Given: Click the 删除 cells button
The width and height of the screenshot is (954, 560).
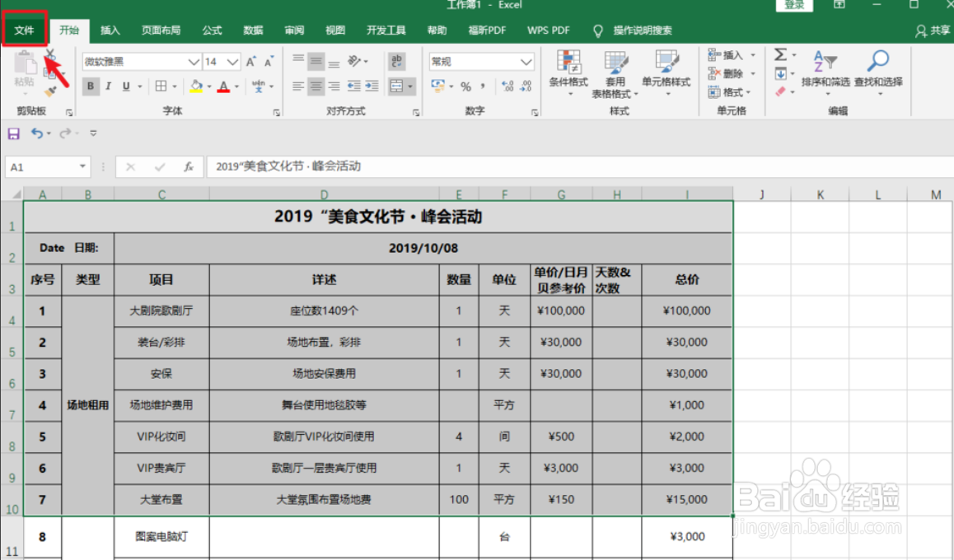Looking at the screenshot, I should [x=727, y=73].
